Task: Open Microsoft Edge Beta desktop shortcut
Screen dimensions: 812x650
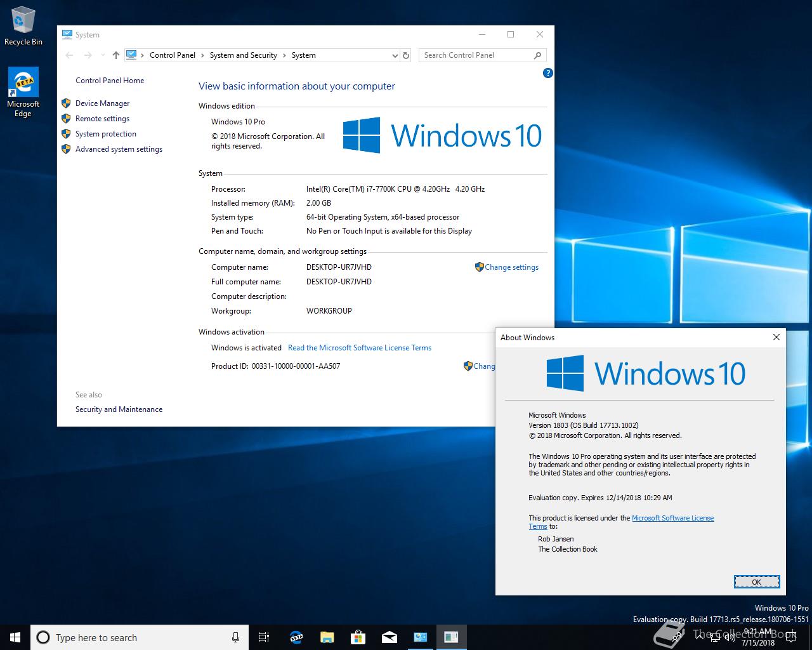Action: point(23,93)
